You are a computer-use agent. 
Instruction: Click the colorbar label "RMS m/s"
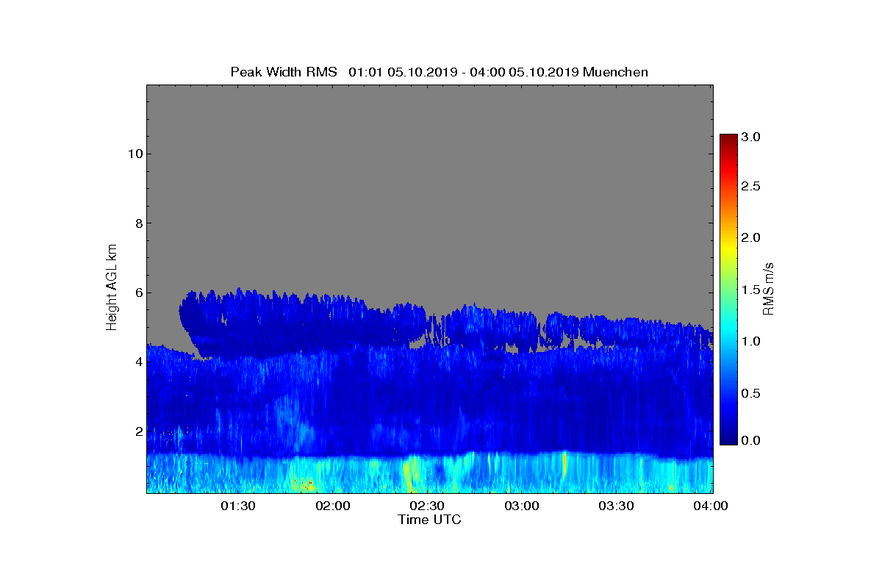769,288
